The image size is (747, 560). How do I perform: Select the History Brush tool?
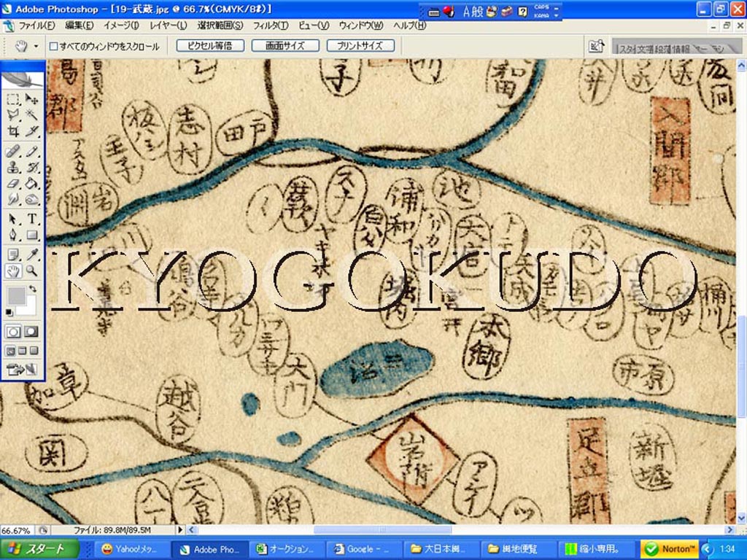tap(31, 168)
